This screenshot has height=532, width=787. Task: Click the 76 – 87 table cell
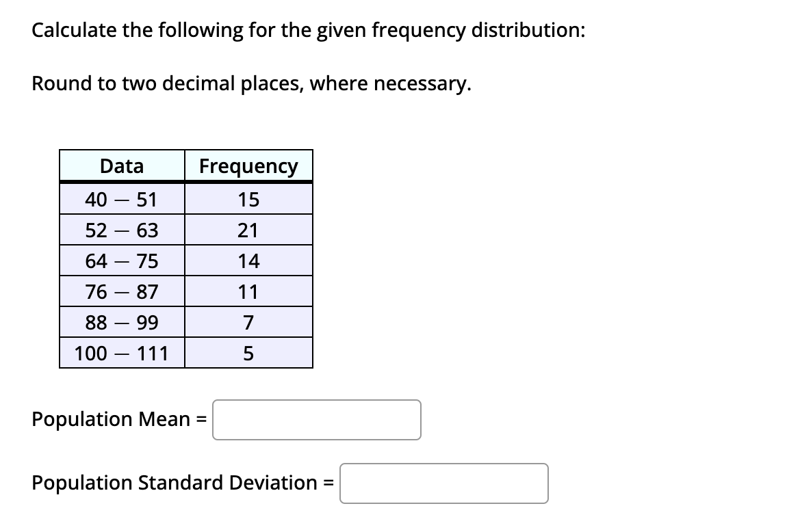point(122,291)
